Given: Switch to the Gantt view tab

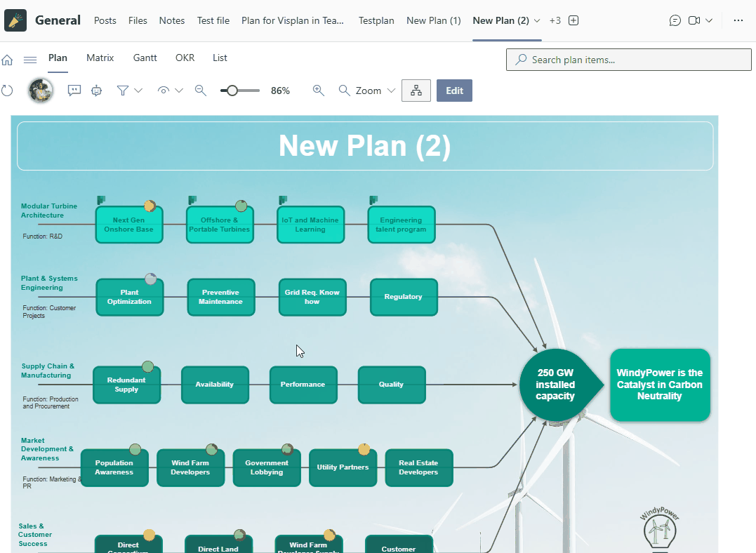Looking at the screenshot, I should (145, 58).
